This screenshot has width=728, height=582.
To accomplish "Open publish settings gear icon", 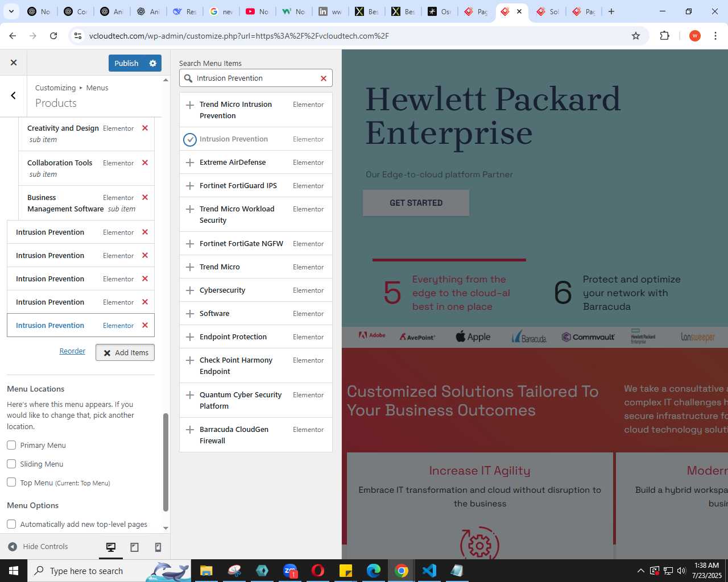I will click(x=152, y=63).
